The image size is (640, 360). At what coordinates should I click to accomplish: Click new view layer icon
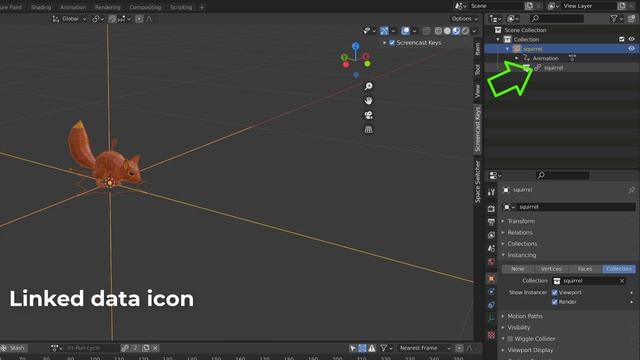tap(622, 6)
